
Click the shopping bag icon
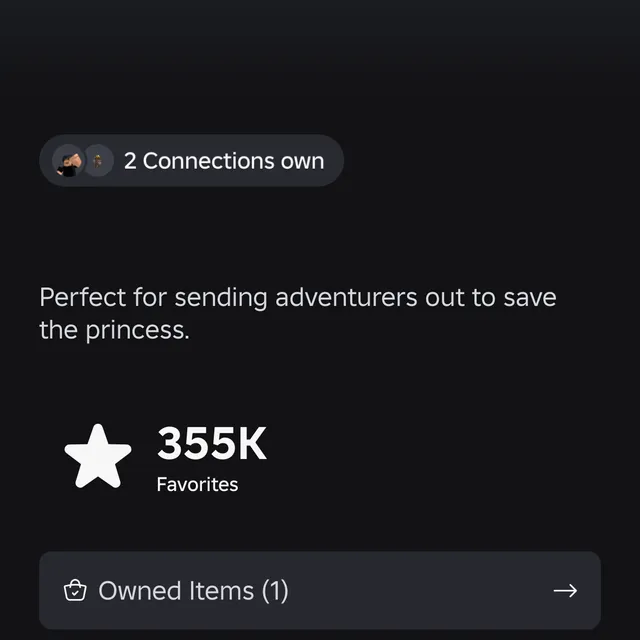75,591
